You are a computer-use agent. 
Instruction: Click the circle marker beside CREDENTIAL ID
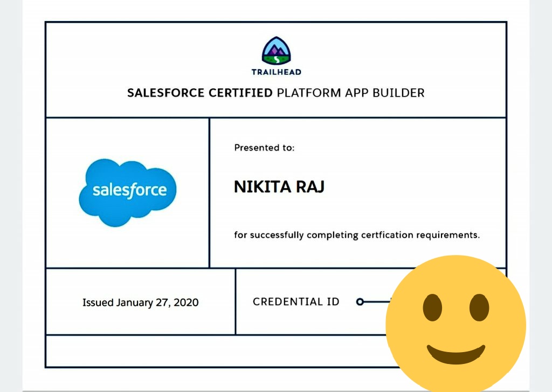click(x=360, y=302)
